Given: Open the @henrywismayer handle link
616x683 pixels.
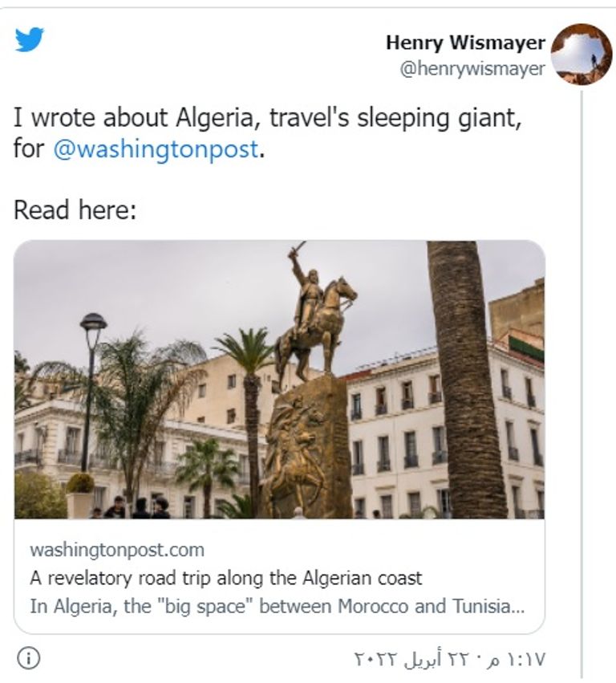Looking at the screenshot, I should (472, 69).
